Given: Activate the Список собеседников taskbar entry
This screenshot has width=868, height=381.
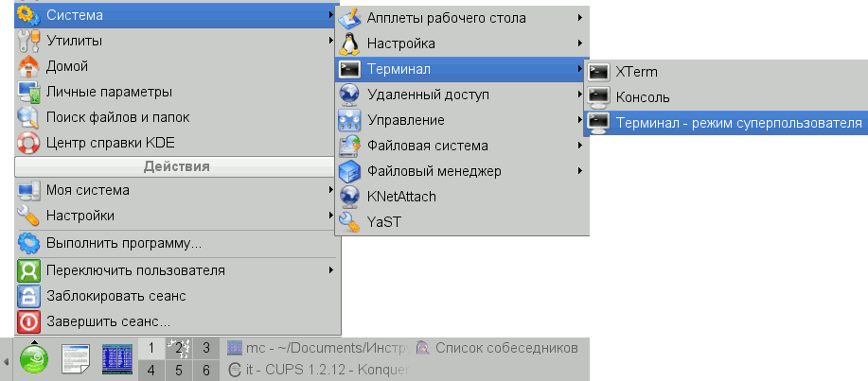Looking at the screenshot, I should click(497, 348).
